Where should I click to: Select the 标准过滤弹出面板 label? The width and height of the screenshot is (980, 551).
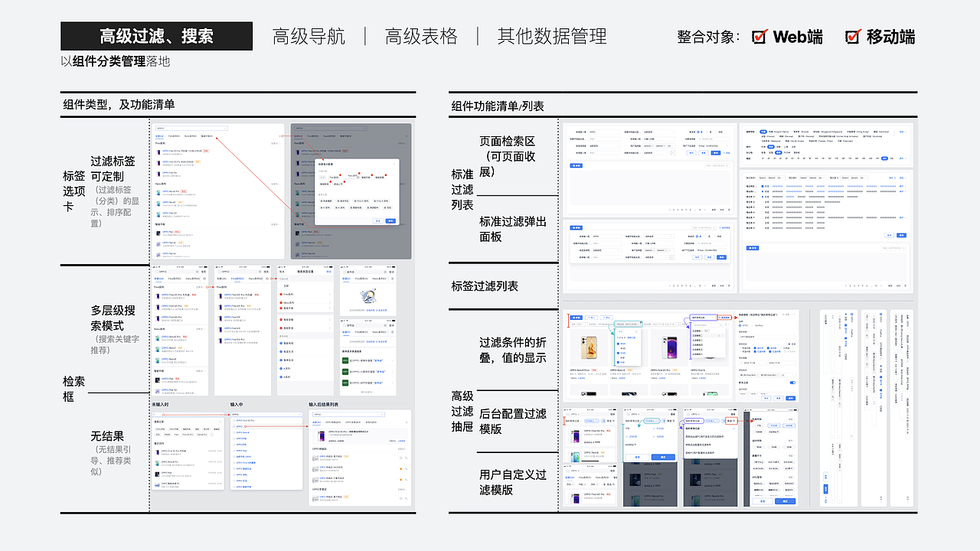coord(513,229)
